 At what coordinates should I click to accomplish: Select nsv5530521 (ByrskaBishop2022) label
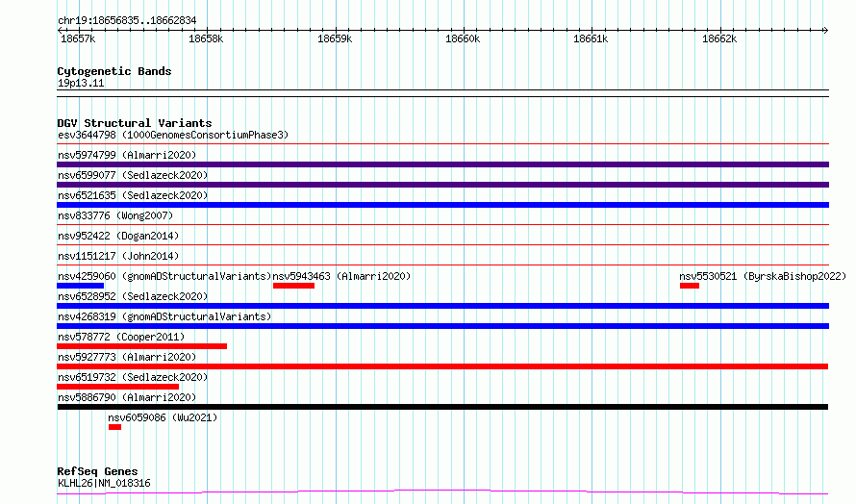[763, 276]
